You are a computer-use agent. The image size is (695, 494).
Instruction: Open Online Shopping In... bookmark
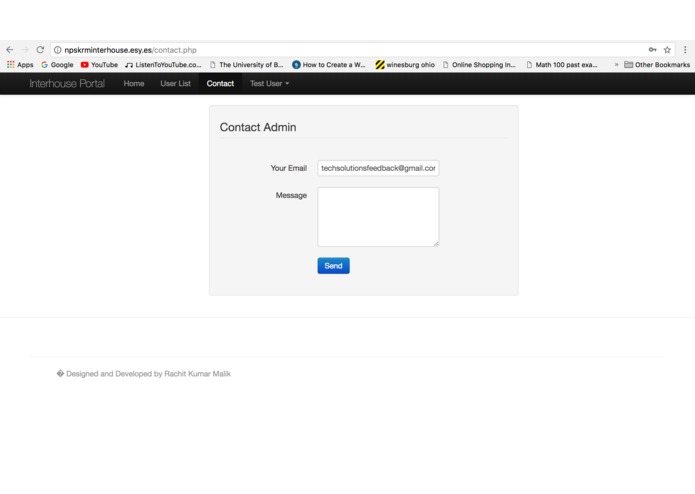[x=479, y=65]
